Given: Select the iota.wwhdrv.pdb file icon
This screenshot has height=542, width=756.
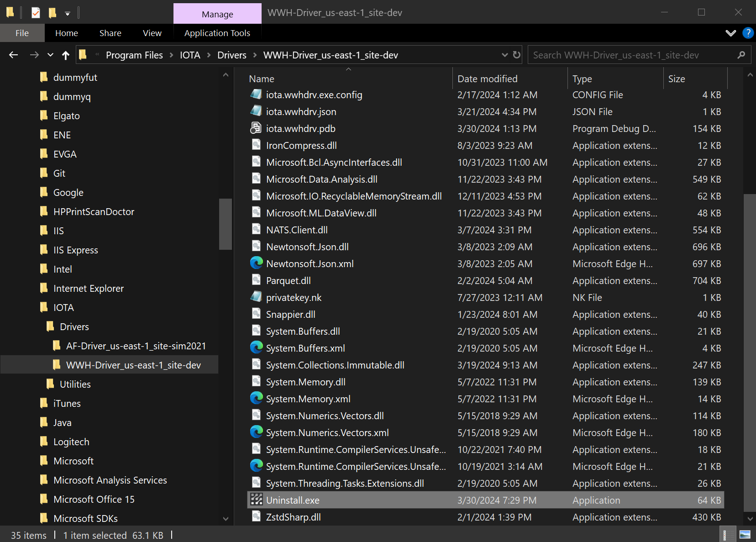Looking at the screenshot, I should [x=256, y=128].
